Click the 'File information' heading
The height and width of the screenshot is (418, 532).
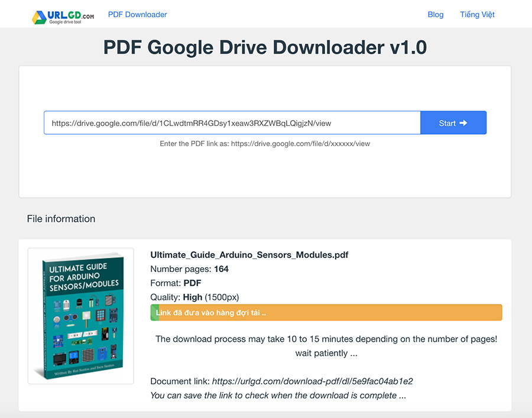click(61, 219)
